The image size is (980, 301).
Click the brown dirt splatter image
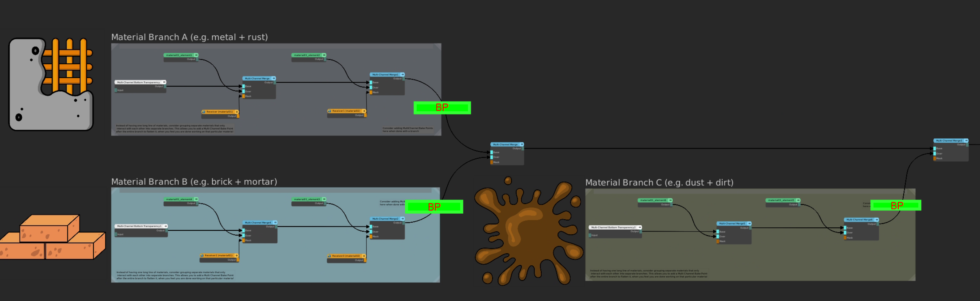(528, 231)
